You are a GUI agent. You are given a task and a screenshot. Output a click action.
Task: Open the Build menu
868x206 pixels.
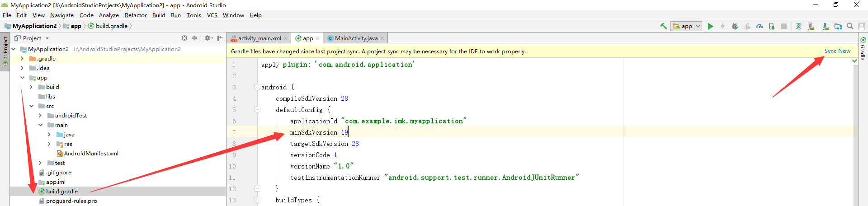tap(159, 15)
